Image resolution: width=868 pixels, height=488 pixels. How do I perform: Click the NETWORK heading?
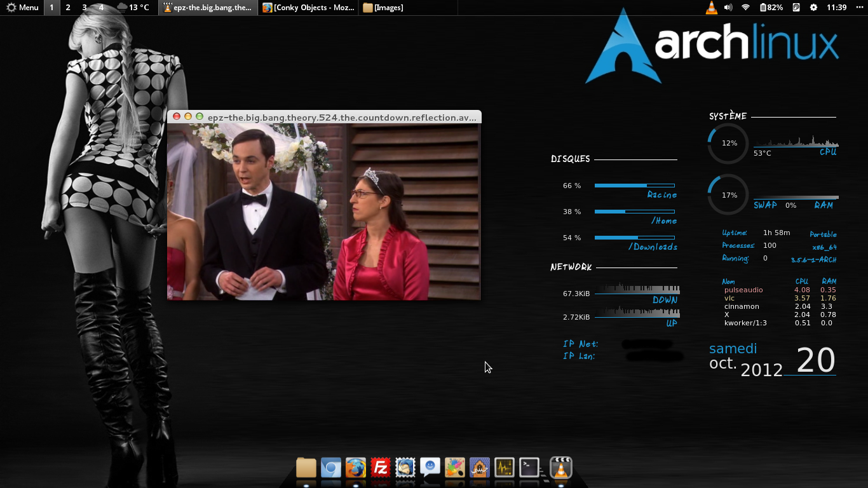tap(571, 267)
